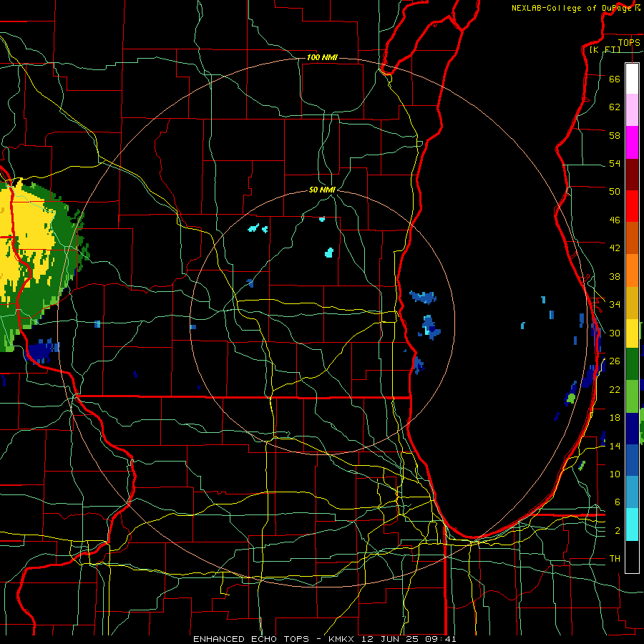
Task: Click the 66 legend value
Action: pyautogui.click(x=615, y=79)
